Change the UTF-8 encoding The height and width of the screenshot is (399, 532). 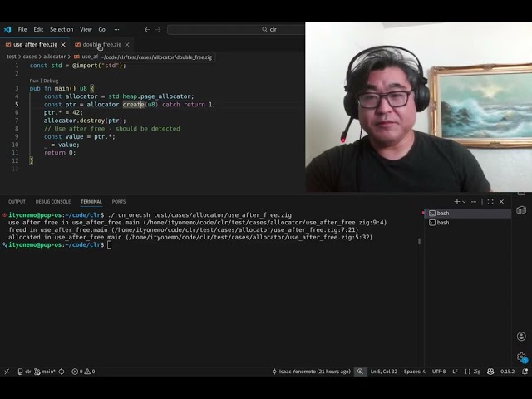pyautogui.click(x=439, y=372)
